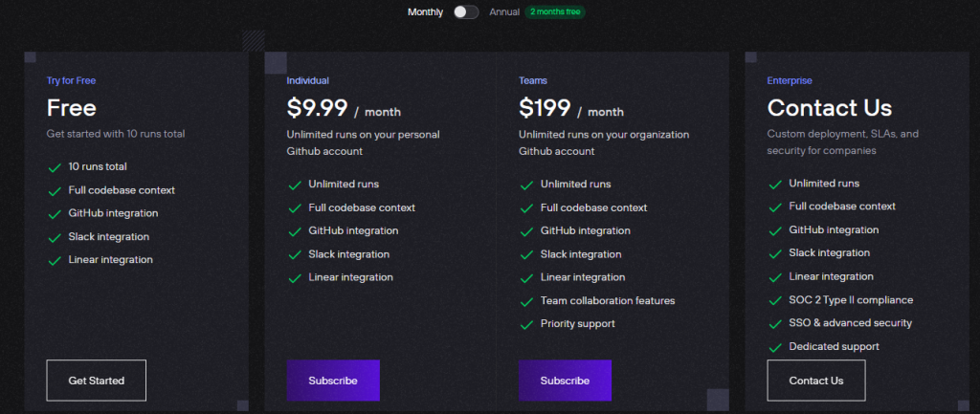Subscribe to the Individual plan
This screenshot has height=414, width=980.
(333, 381)
